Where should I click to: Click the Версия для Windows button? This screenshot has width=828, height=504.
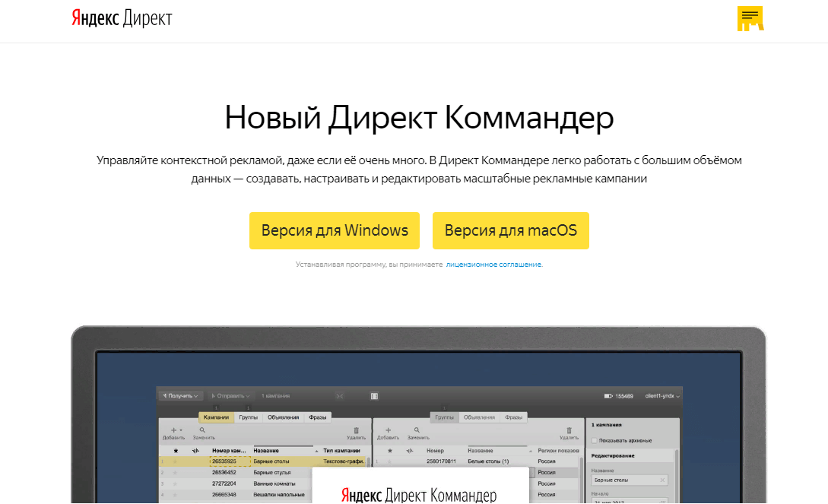[334, 230]
